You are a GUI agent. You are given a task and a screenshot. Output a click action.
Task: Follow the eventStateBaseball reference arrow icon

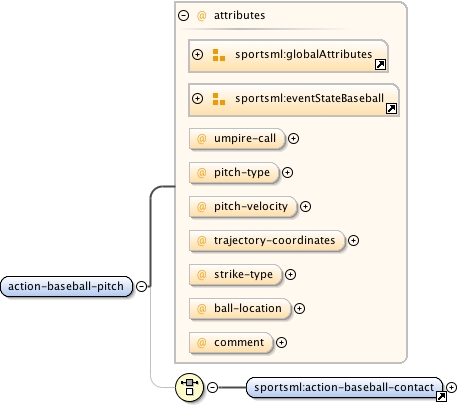391,108
